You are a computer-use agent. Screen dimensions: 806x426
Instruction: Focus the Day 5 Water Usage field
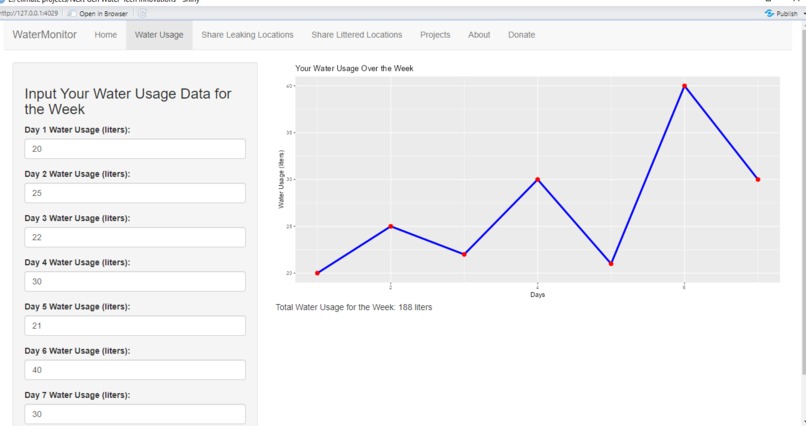point(135,326)
